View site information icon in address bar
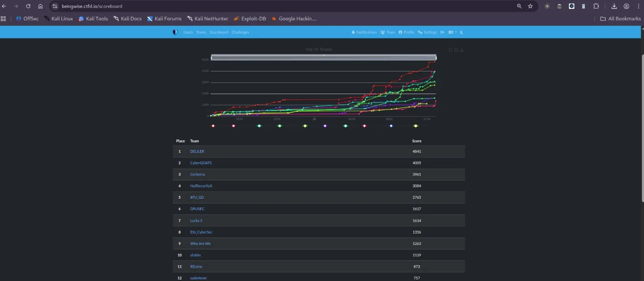Screen dimensions: 644x281 coord(55,6)
